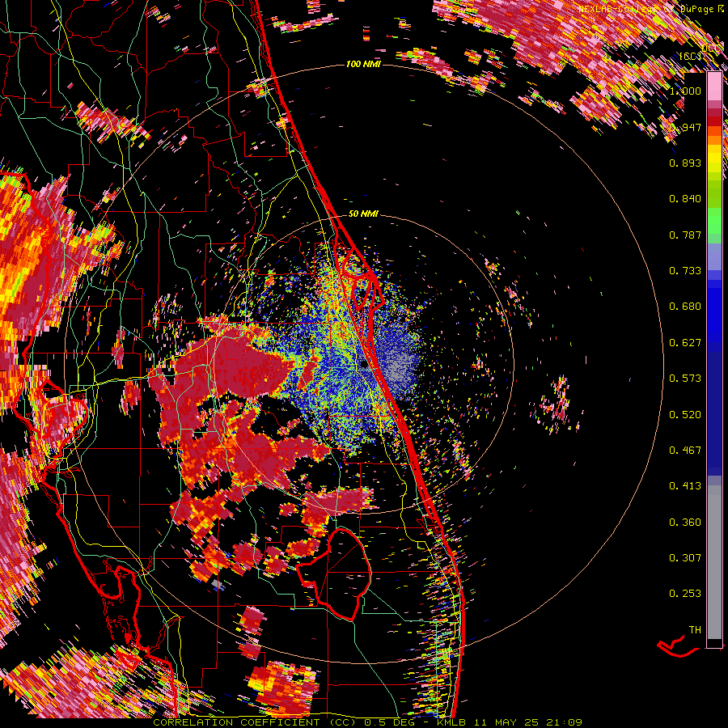The height and width of the screenshot is (728, 728).
Task: Click the 0.787 scale value
Action: pyautogui.click(x=685, y=235)
